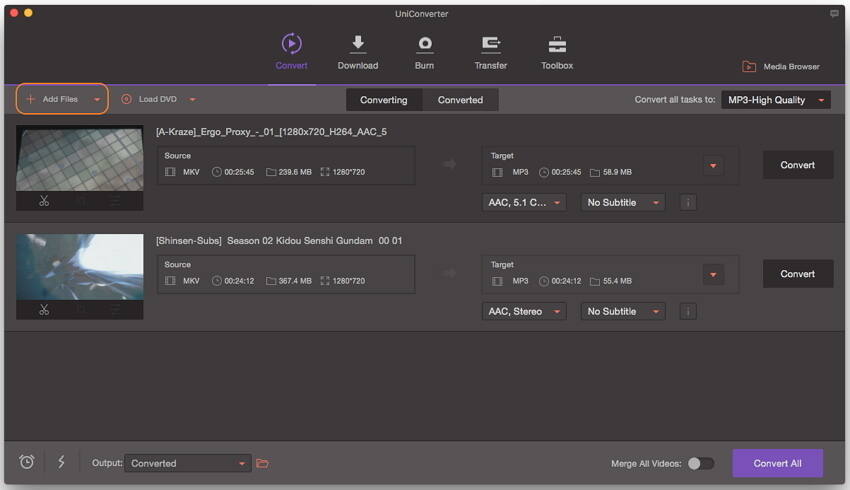The height and width of the screenshot is (490, 850).
Task: Show info for the Ergo Proxy file
Action: (688, 203)
